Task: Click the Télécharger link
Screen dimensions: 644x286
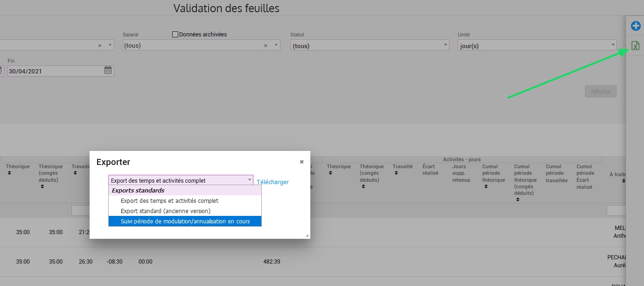Action: click(273, 182)
